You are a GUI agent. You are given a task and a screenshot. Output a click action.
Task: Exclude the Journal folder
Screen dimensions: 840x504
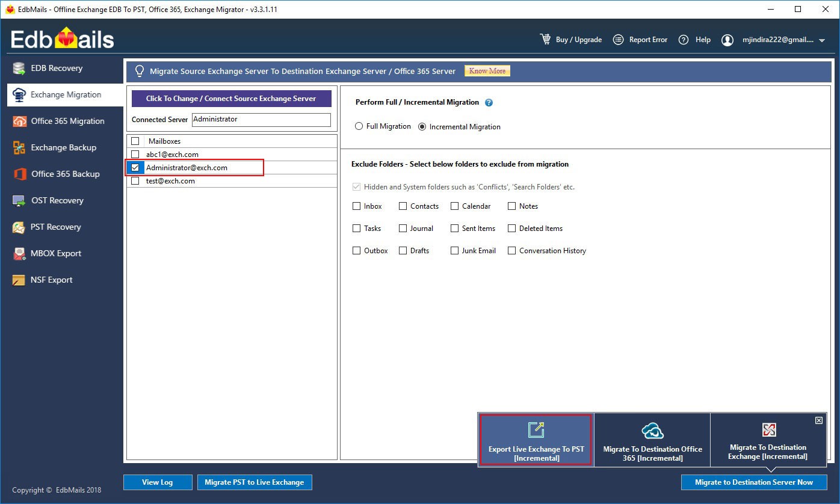click(x=403, y=229)
